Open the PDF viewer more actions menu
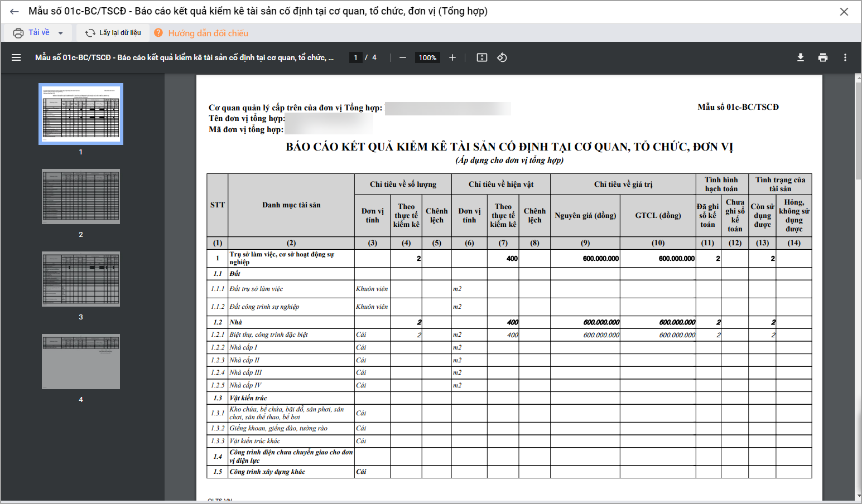 [845, 57]
